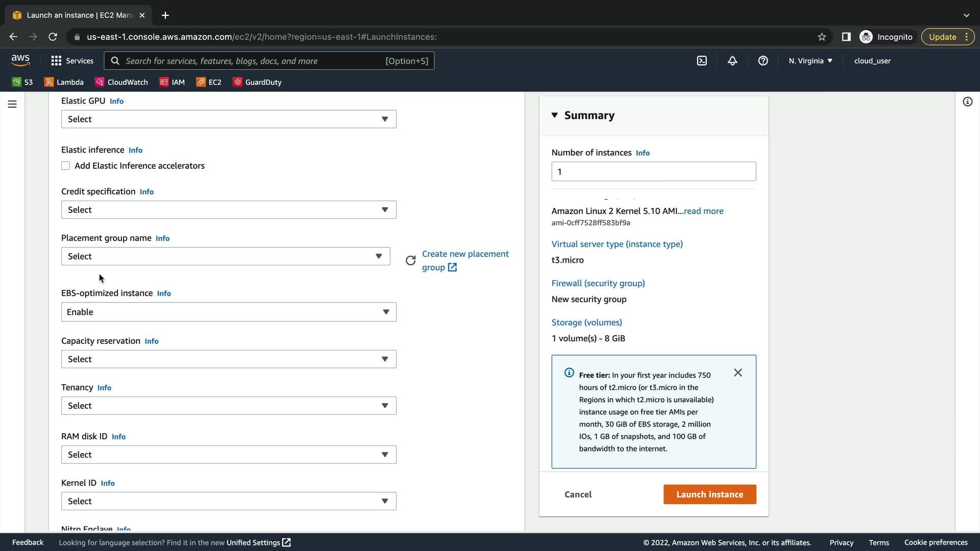Open the Elastic GPU dropdown
Screen dimensions: 980x551
[x=228, y=119]
